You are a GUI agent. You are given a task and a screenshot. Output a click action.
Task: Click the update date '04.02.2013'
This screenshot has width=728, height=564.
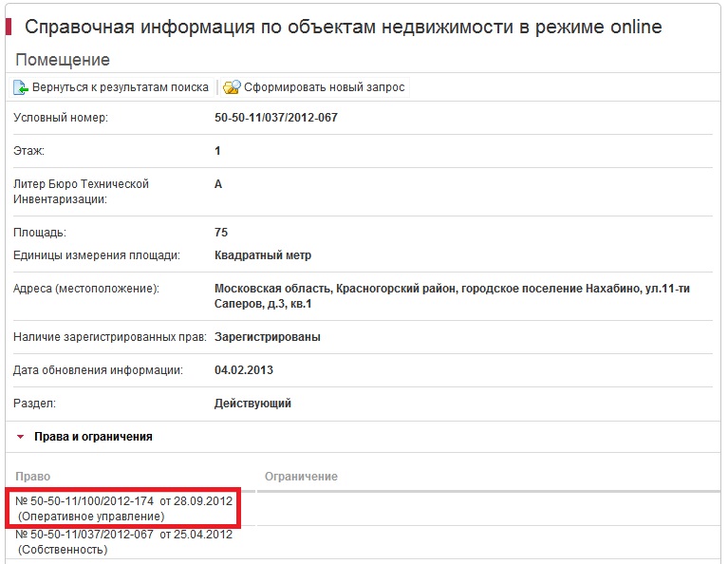coord(244,370)
